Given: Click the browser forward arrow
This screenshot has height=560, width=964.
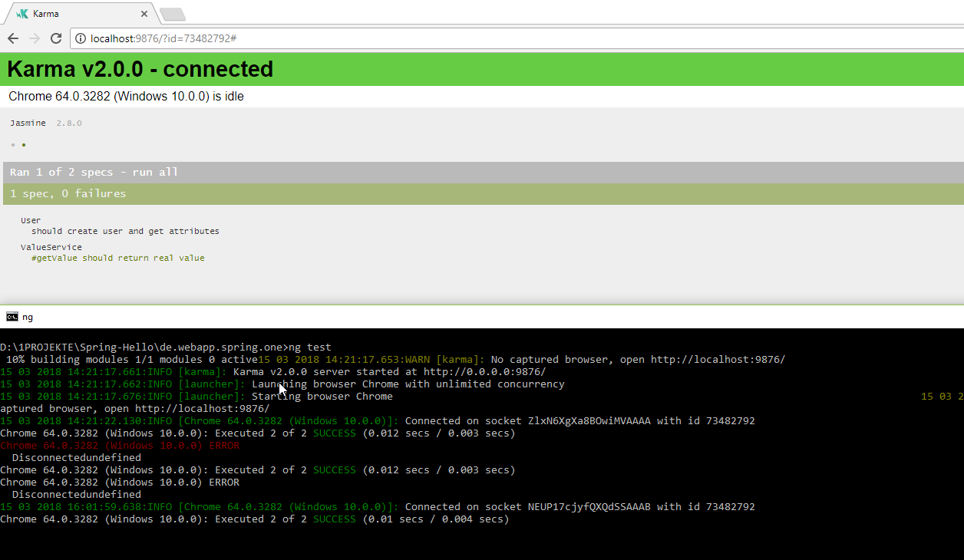Looking at the screenshot, I should (35, 38).
